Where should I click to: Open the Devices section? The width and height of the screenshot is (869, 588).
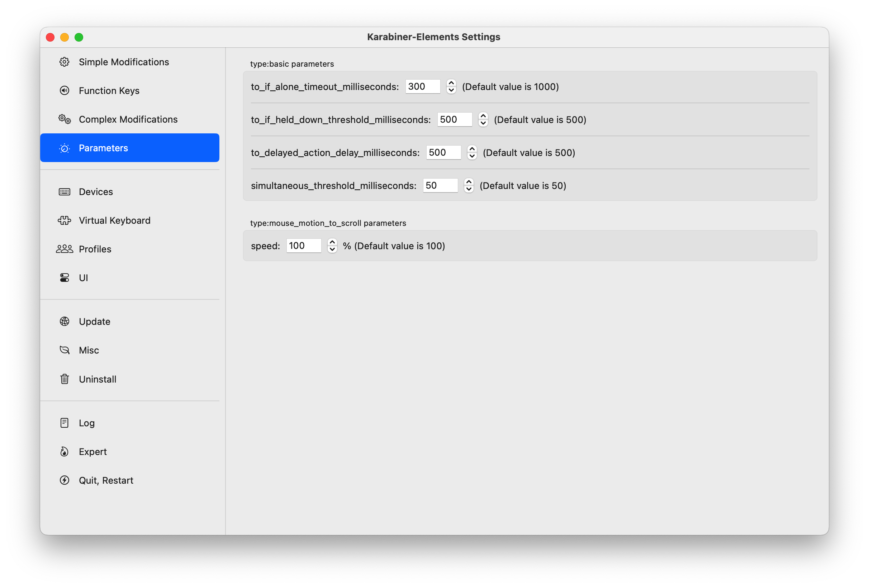129,192
